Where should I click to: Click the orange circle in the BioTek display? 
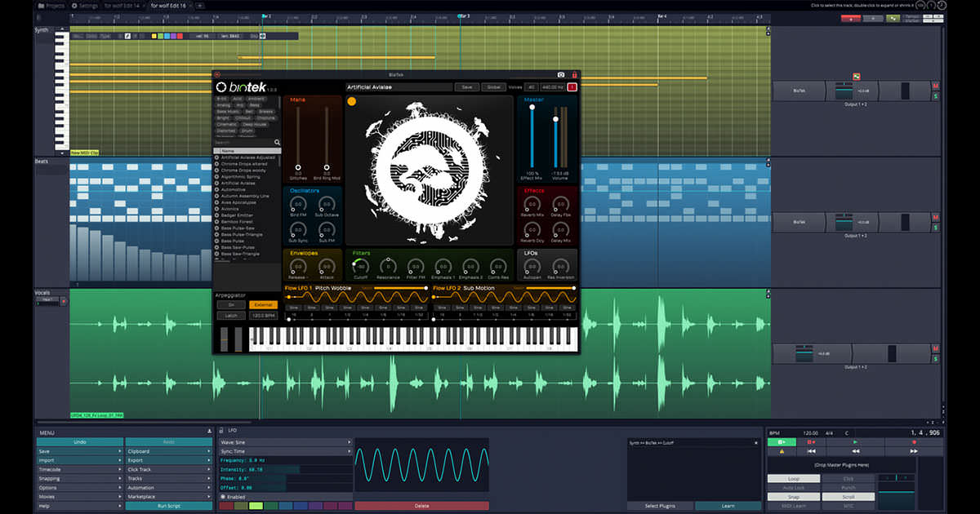click(x=351, y=101)
